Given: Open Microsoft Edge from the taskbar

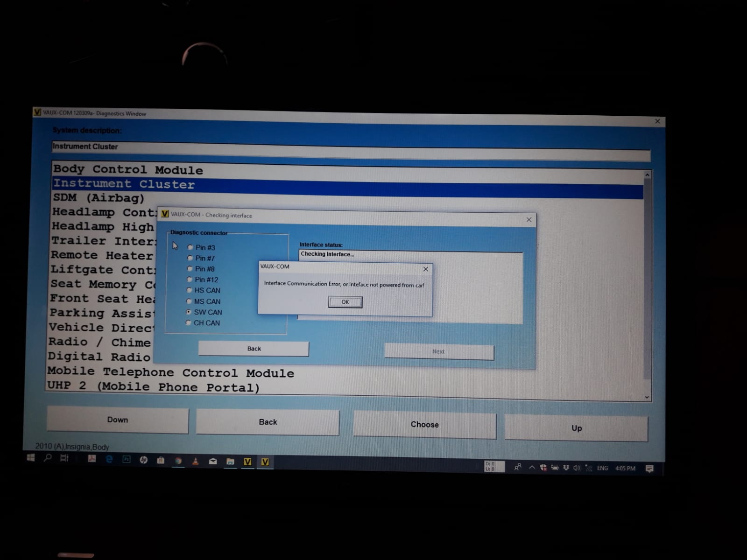Looking at the screenshot, I should 108,462.
